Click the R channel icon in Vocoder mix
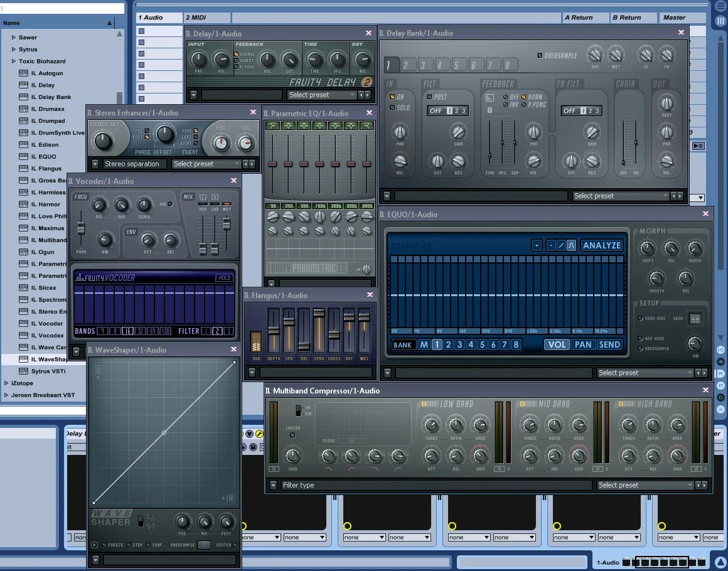This screenshot has height=571, width=728. point(215,198)
